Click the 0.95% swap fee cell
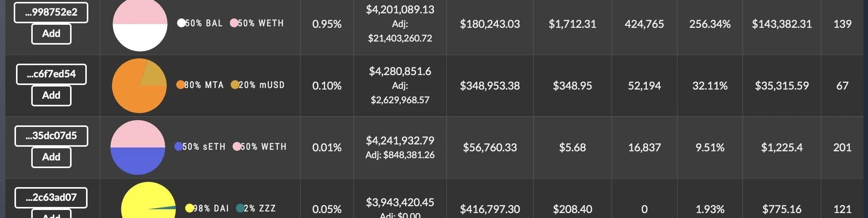868x218 pixels. (327, 24)
